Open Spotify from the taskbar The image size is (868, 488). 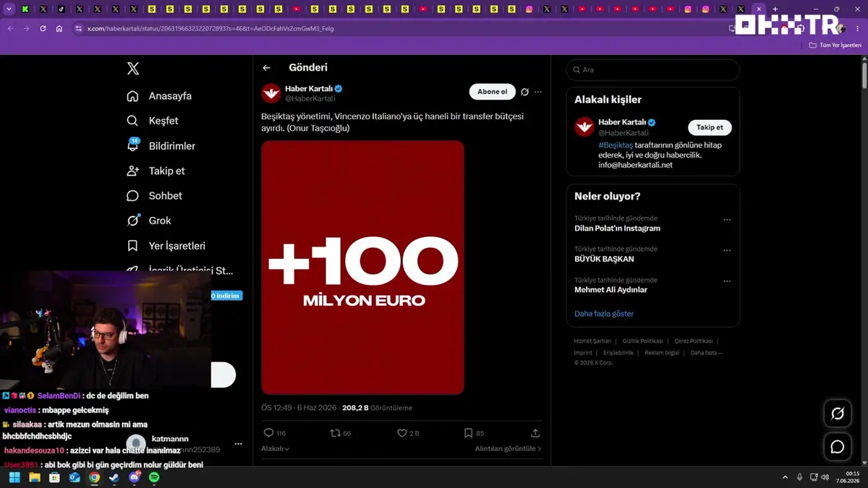click(x=154, y=477)
